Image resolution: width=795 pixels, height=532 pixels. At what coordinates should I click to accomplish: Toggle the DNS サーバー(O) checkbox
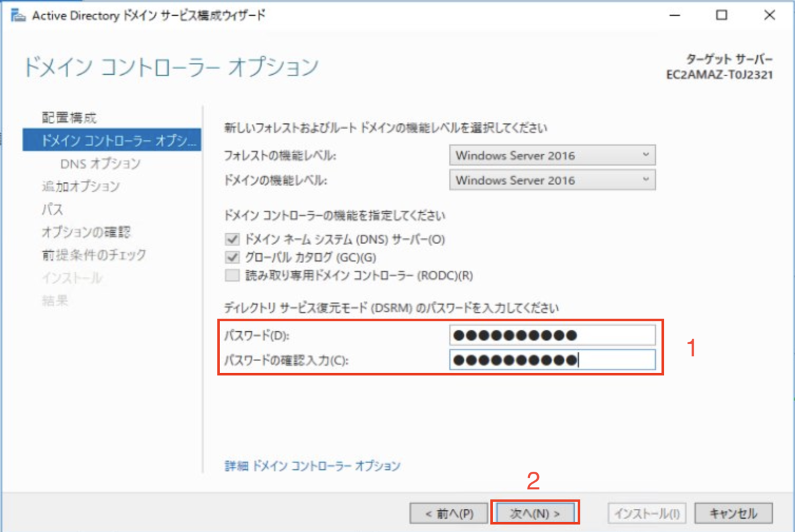pyautogui.click(x=231, y=240)
